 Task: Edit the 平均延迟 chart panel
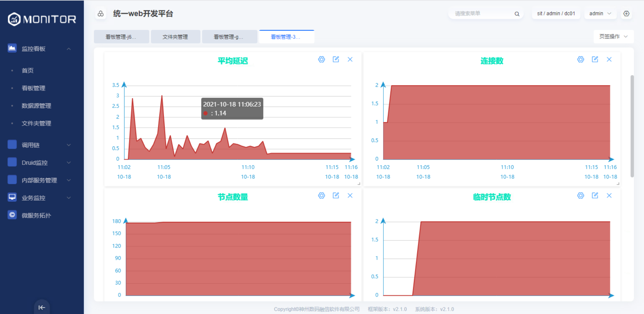pos(336,59)
